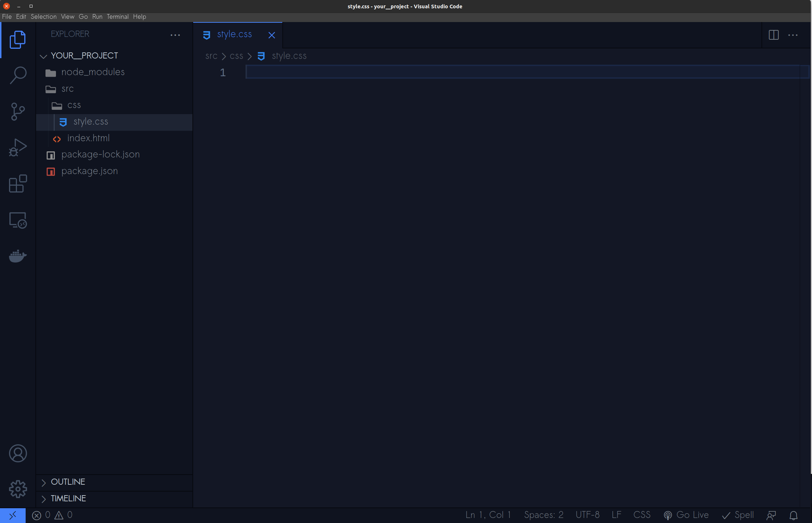
Task: Click src in the breadcrumb
Action: click(211, 56)
